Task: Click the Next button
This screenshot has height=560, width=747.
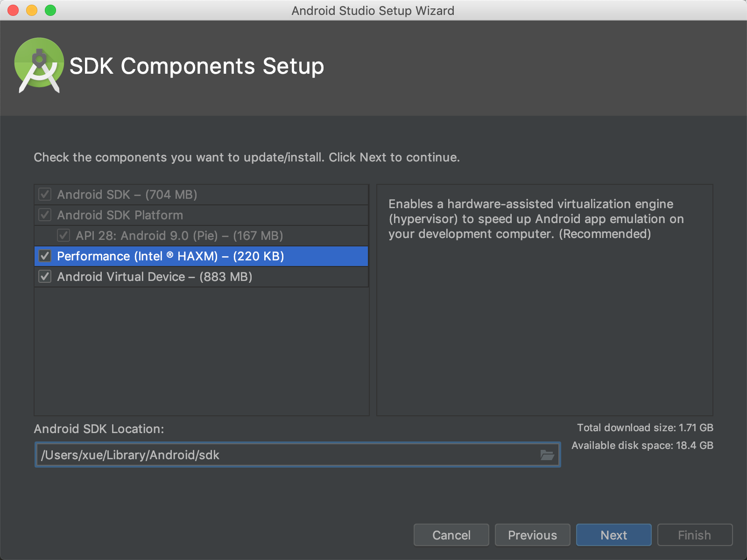Action: [x=613, y=535]
